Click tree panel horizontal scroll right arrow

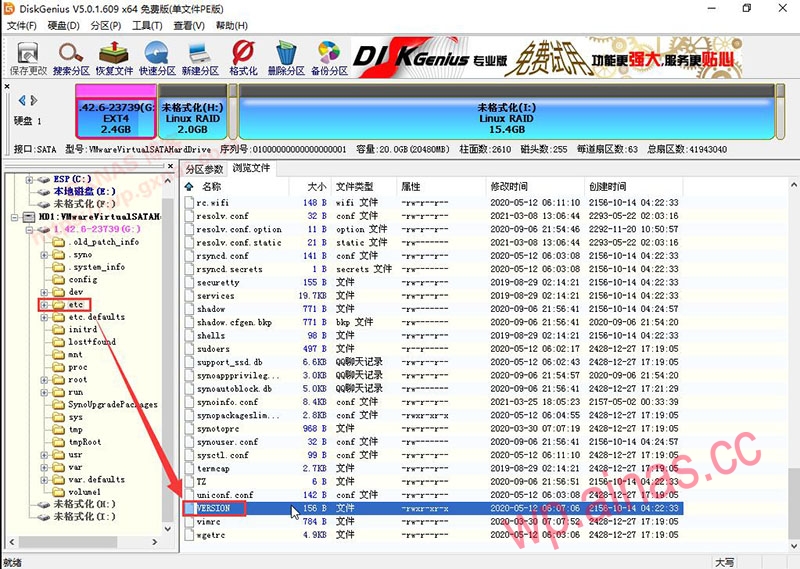pyautogui.click(x=155, y=542)
